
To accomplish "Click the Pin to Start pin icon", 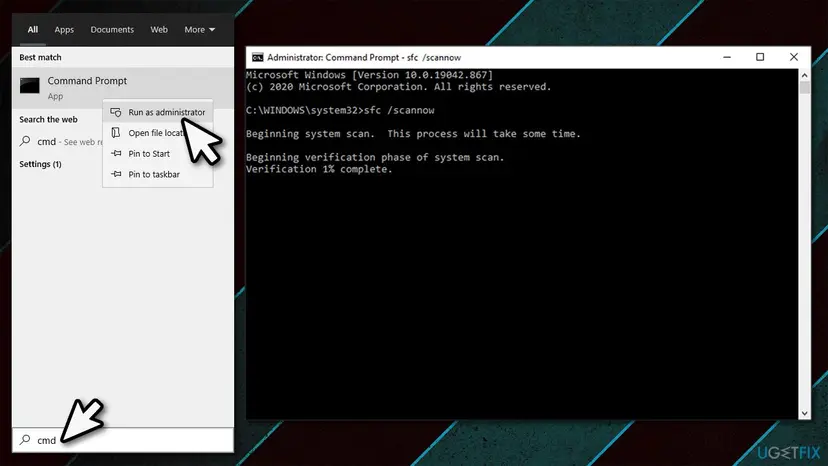I will tap(116, 154).
